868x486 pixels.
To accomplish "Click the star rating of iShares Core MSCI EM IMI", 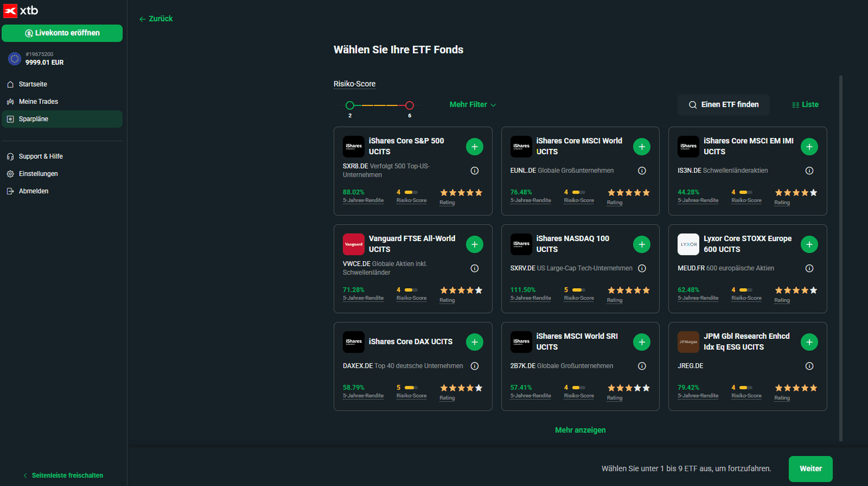I will point(796,193).
